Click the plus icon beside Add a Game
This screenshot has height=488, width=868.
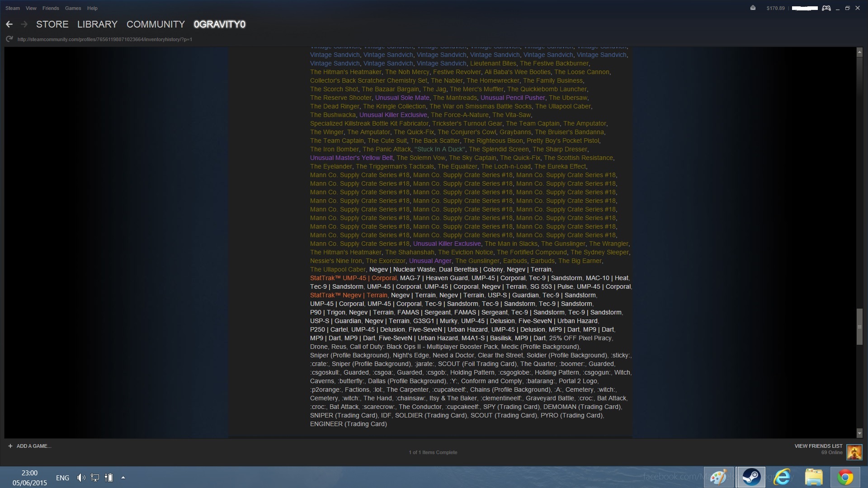pyautogui.click(x=10, y=446)
